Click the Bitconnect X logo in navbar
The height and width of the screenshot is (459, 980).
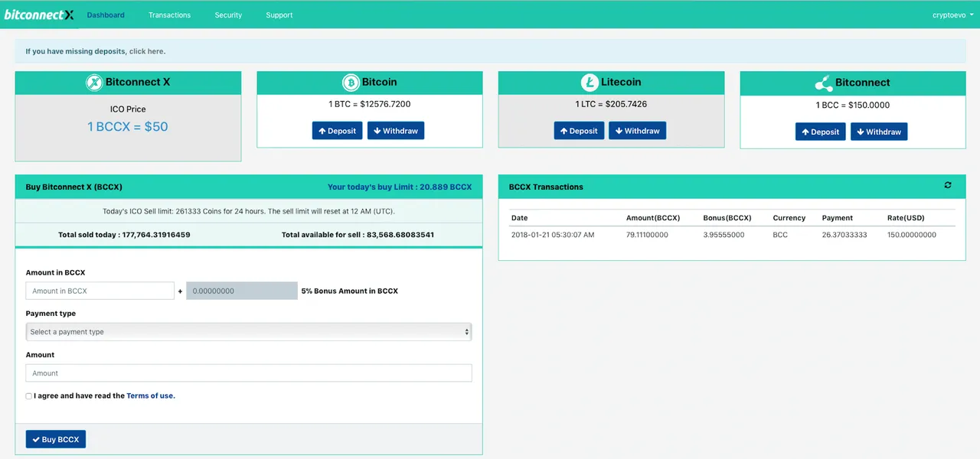39,15
